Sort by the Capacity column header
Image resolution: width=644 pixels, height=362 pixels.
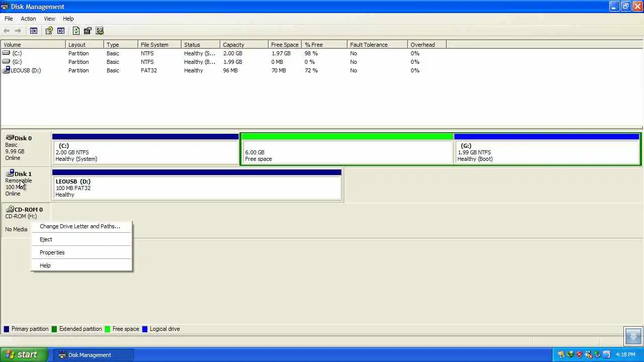[244, 45]
